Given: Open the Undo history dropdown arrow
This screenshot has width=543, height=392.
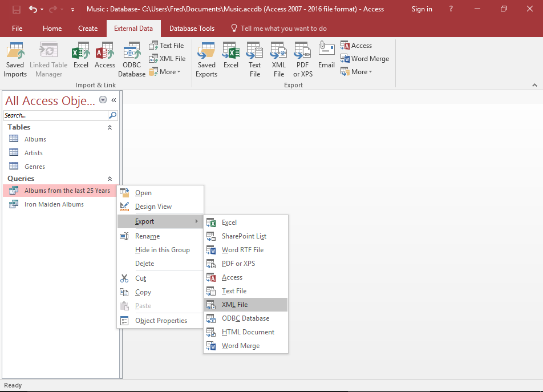Looking at the screenshot, I should pyautogui.click(x=42, y=9).
